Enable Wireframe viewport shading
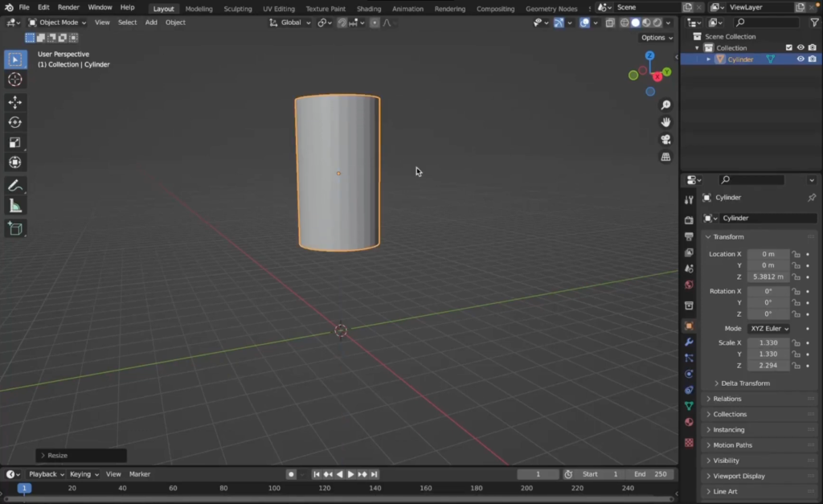 pyautogui.click(x=624, y=23)
